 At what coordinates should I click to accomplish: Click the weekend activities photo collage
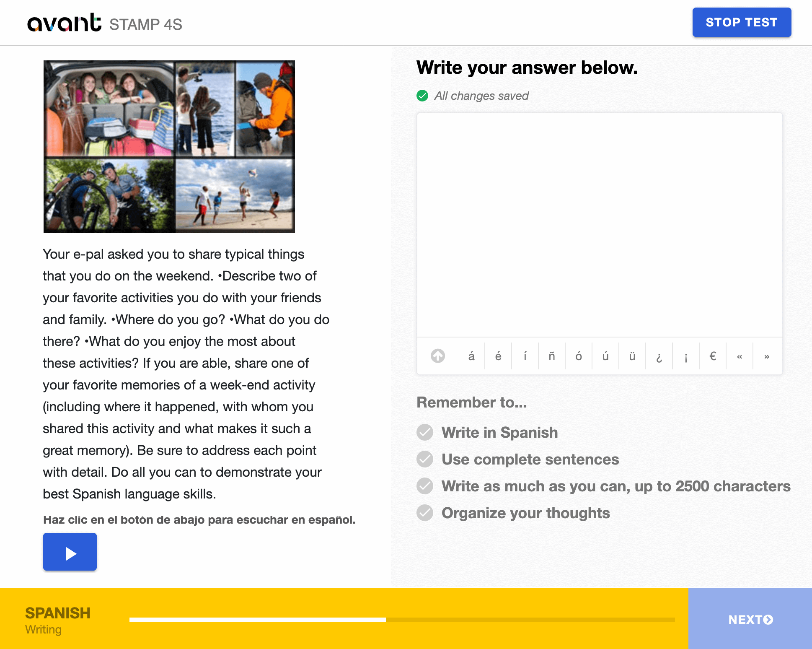pos(169,147)
